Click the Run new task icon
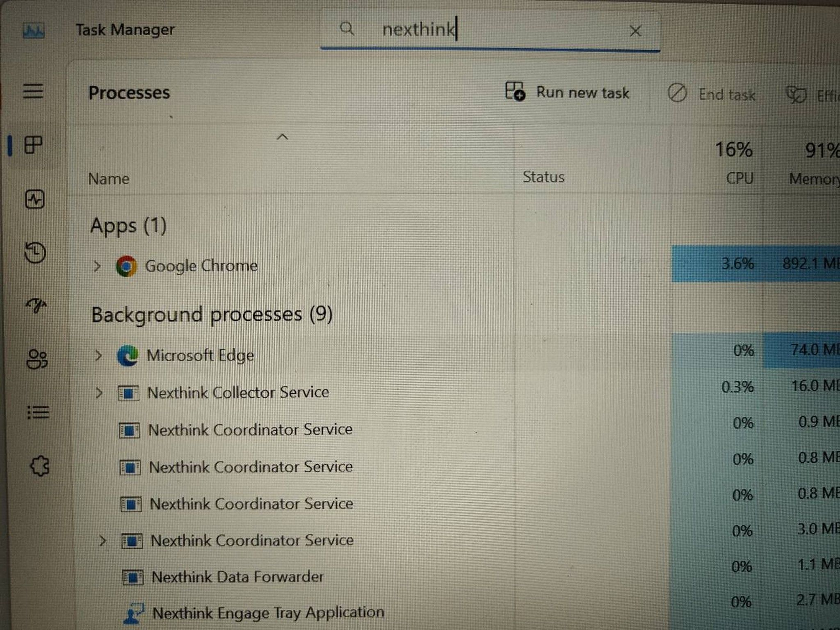The image size is (840, 630). pos(515,91)
